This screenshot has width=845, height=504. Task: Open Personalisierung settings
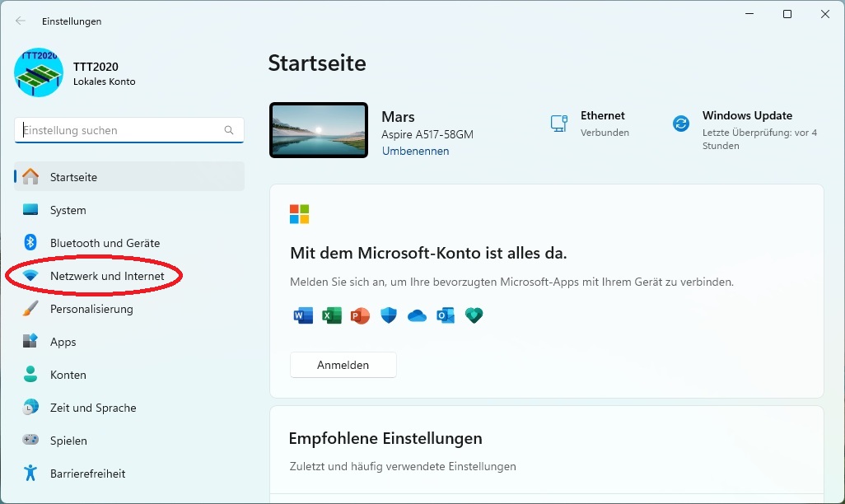point(129,308)
